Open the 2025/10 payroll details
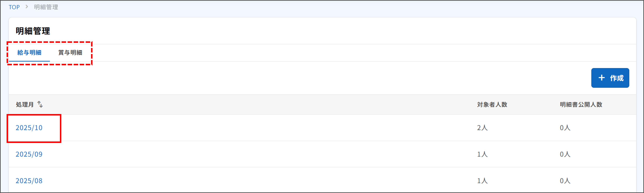Image resolution: width=644 pixels, height=193 pixels. [29, 128]
